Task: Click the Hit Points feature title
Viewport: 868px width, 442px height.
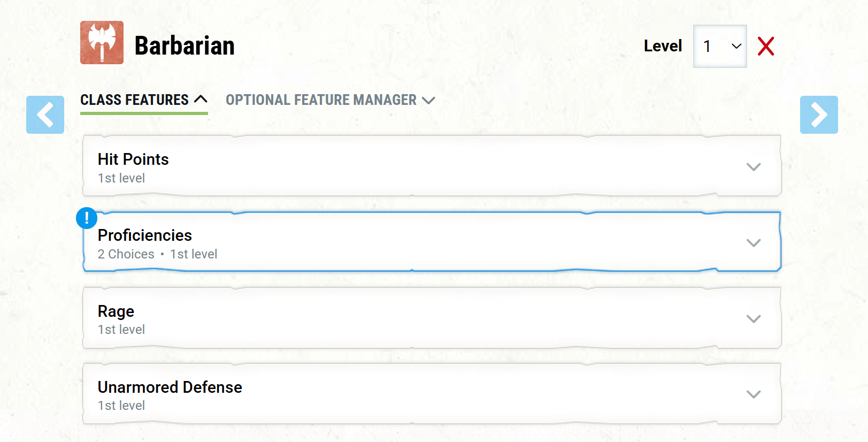Action: (x=133, y=159)
